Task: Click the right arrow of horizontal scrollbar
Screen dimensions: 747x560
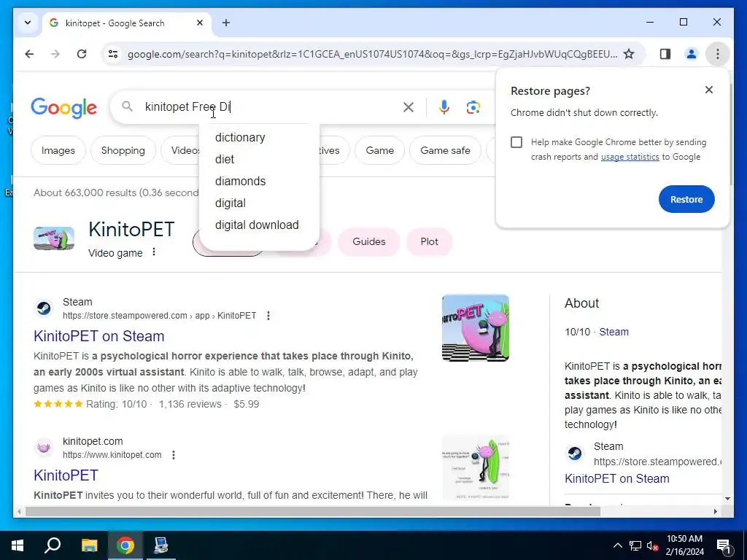Action: click(715, 512)
